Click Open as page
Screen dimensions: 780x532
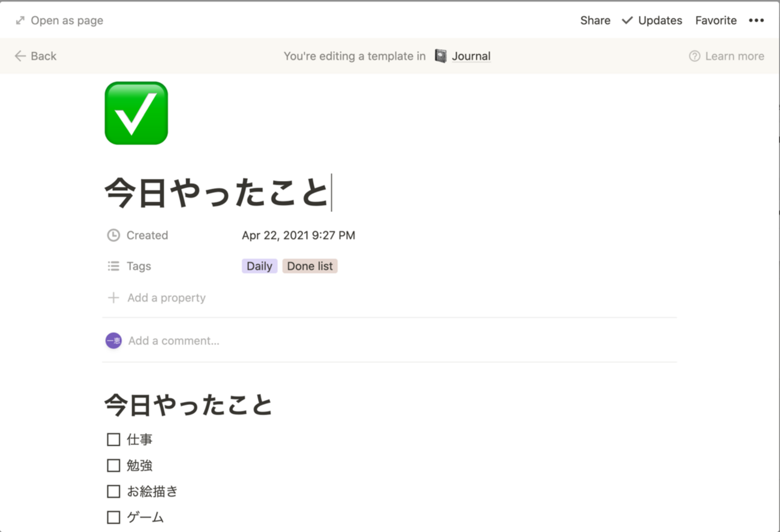(x=59, y=20)
